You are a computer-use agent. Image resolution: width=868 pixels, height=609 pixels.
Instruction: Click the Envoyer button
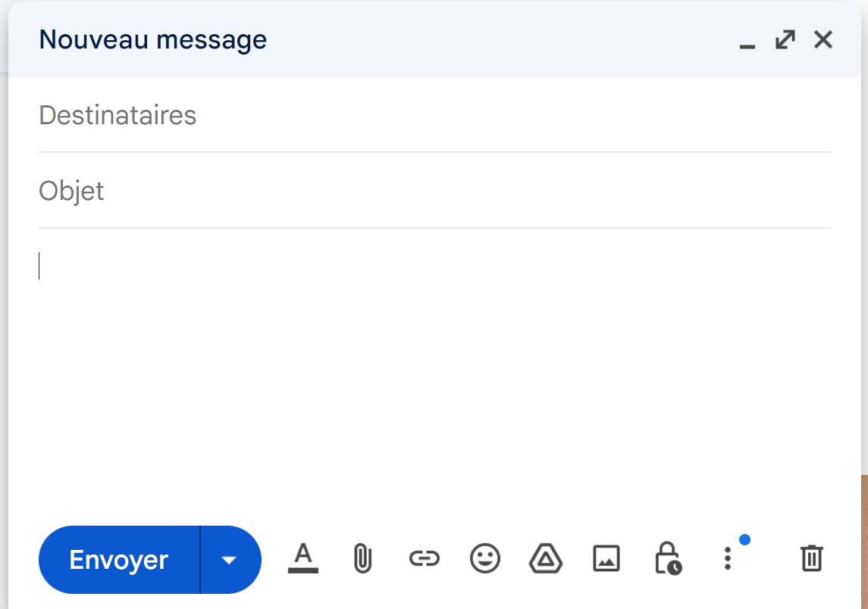click(x=119, y=560)
